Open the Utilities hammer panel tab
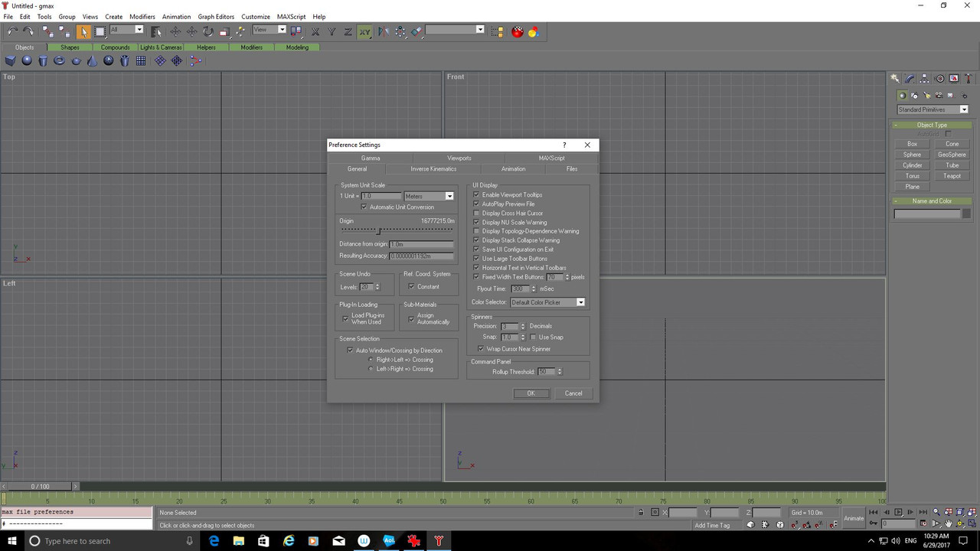The image size is (980, 551). coord(969,78)
